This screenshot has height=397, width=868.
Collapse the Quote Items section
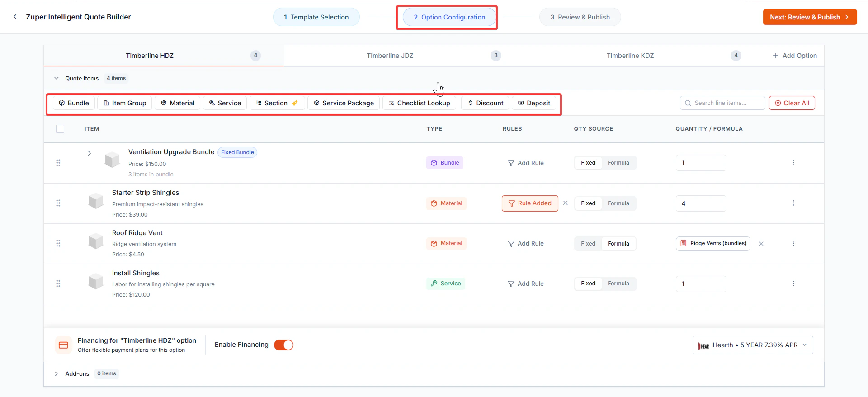[x=57, y=78]
